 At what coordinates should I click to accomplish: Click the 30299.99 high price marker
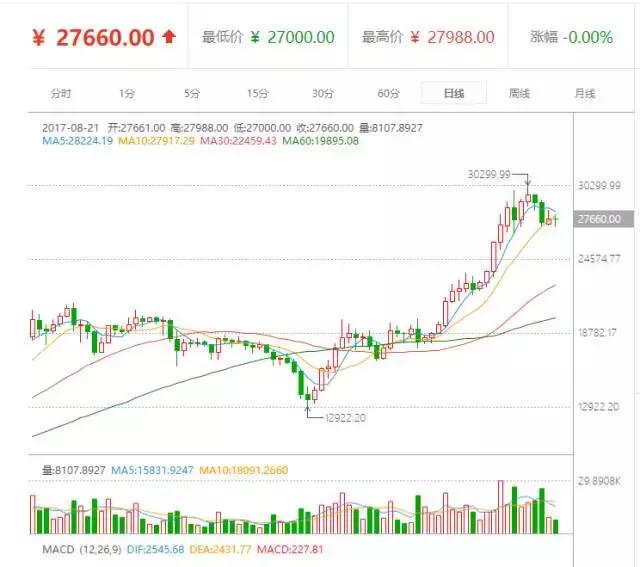point(489,173)
